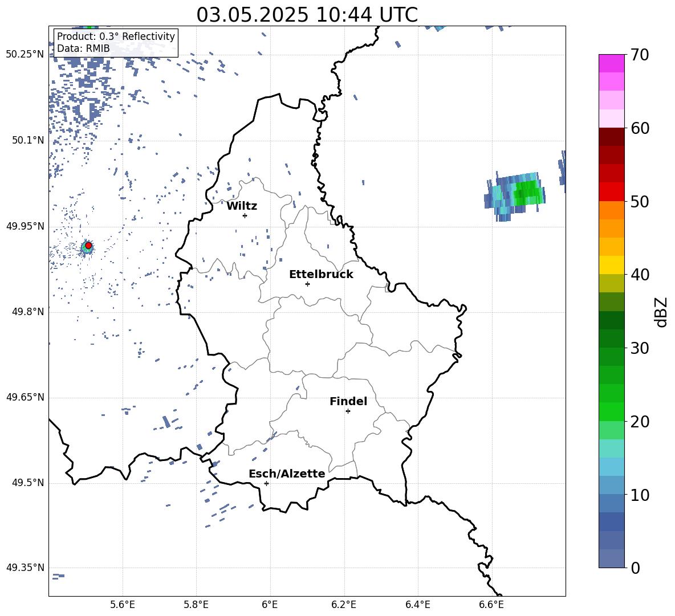The height and width of the screenshot is (616, 675).
Task: Click the 40 dBZ colorbar label
Action: [640, 275]
